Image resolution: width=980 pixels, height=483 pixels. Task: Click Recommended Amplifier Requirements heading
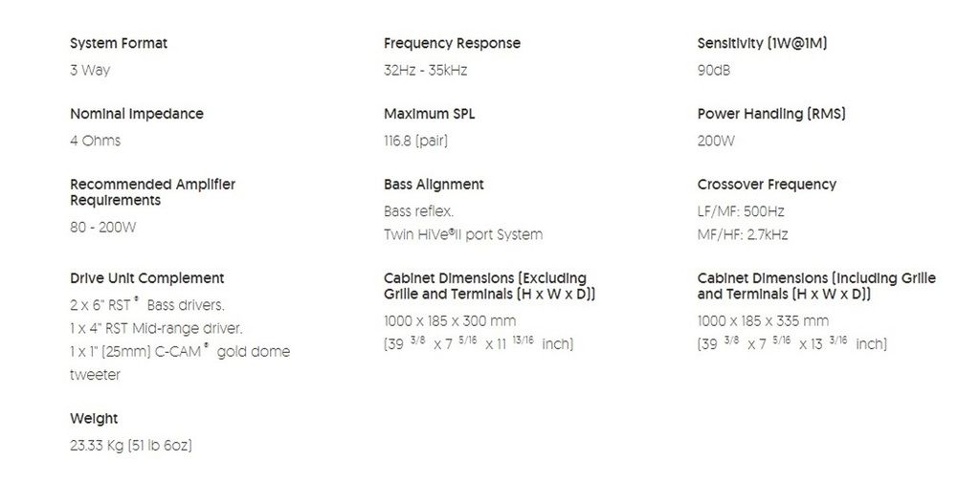point(152,192)
